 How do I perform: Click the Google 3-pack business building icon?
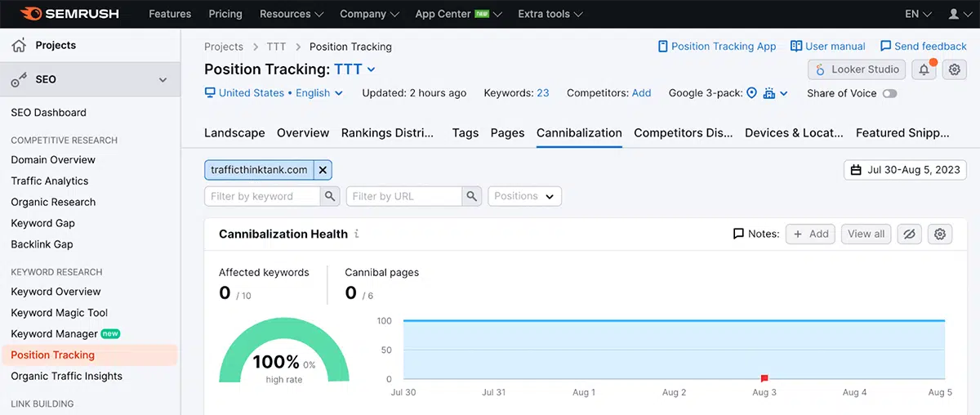tap(769, 93)
